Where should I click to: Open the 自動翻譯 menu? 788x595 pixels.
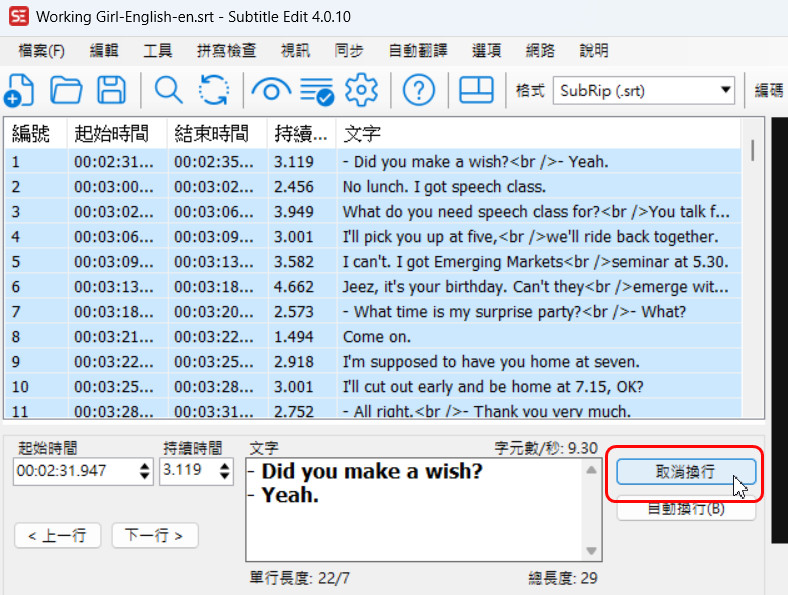pyautogui.click(x=418, y=51)
